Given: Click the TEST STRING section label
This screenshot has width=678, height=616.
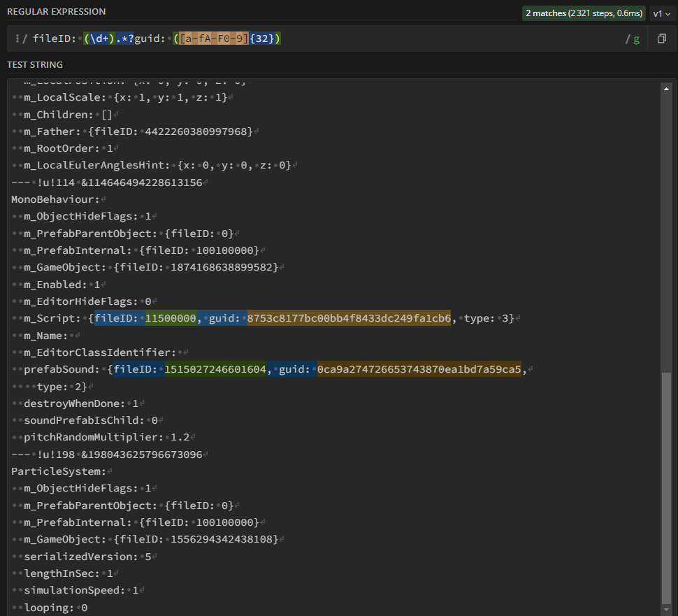Looking at the screenshot, I should (x=35, y=65).
